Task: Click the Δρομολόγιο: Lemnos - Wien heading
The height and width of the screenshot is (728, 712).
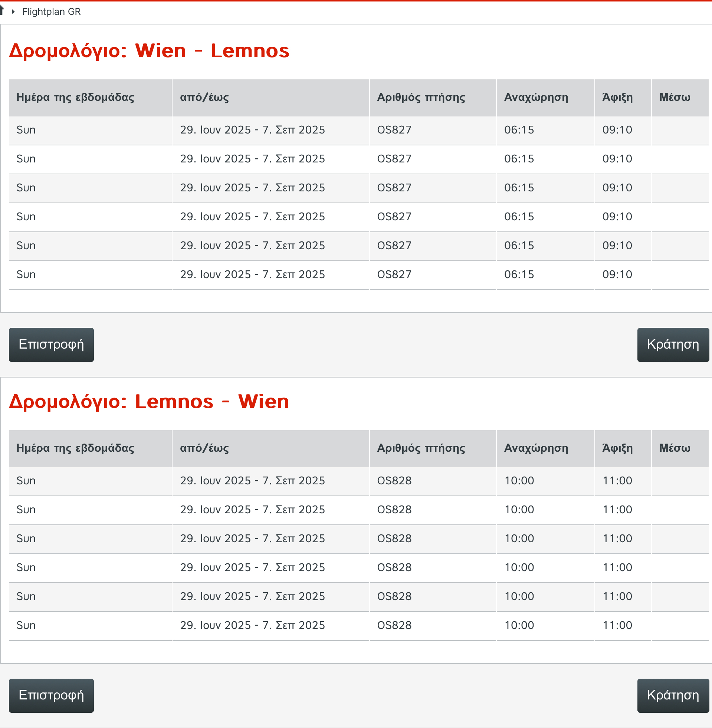Action: coord(149,401)
